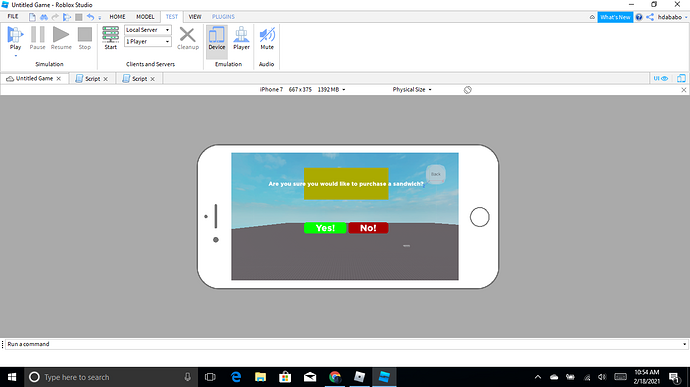
Task: Show hidden system tray icons
Action: click(538, 377)
